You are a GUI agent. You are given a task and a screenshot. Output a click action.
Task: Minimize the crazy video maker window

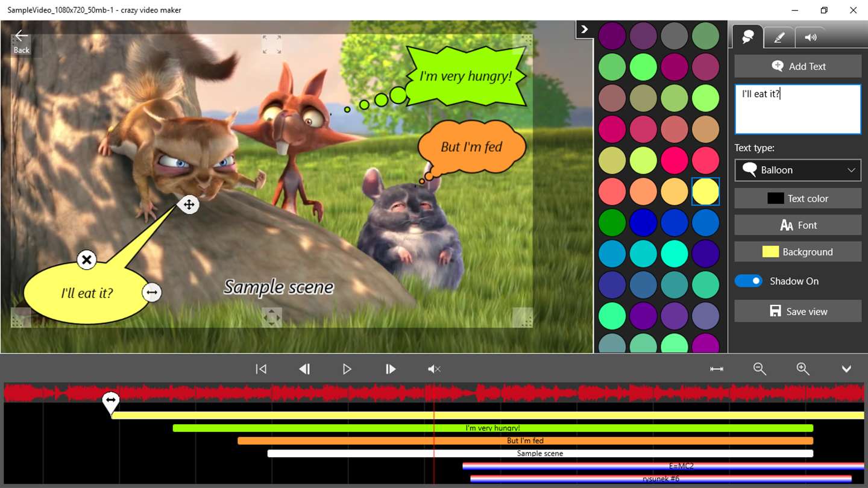[x=796, y=10]
